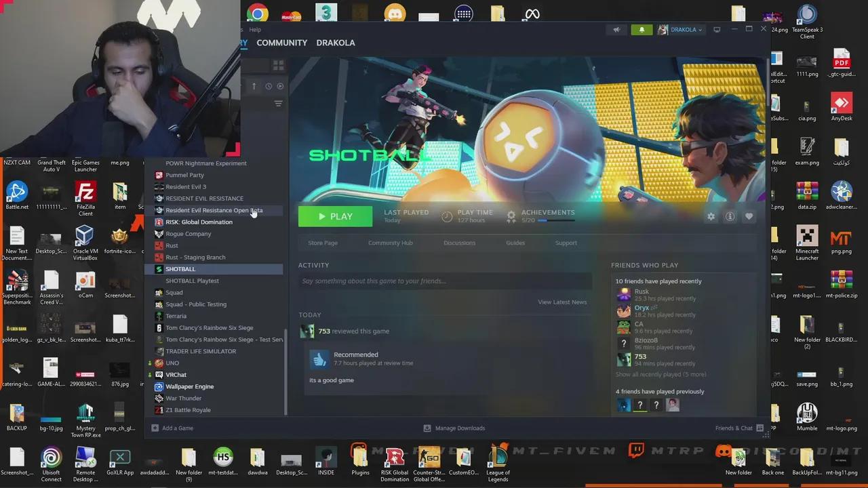868x488 pixels.
Task: Open the Guides tab
Action: pyautogui.click(x=515, y=243)
